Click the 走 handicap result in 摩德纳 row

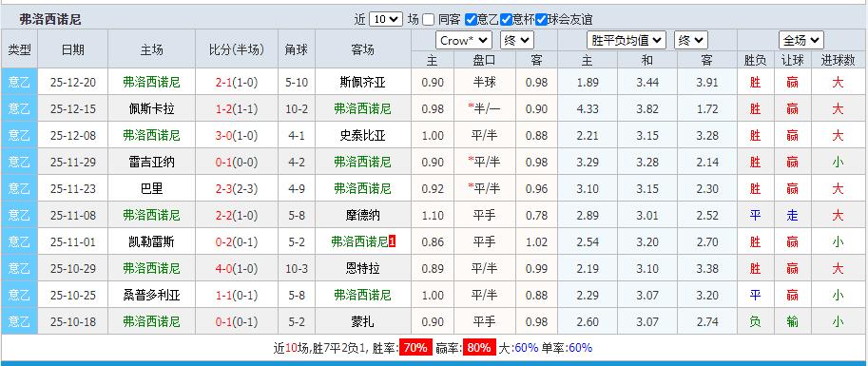point(792,216)
